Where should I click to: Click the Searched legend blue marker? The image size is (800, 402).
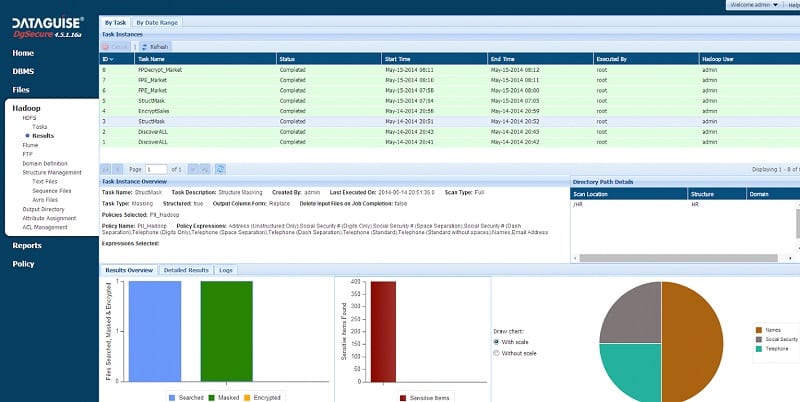pyautogui.click(x=172, y=397)
